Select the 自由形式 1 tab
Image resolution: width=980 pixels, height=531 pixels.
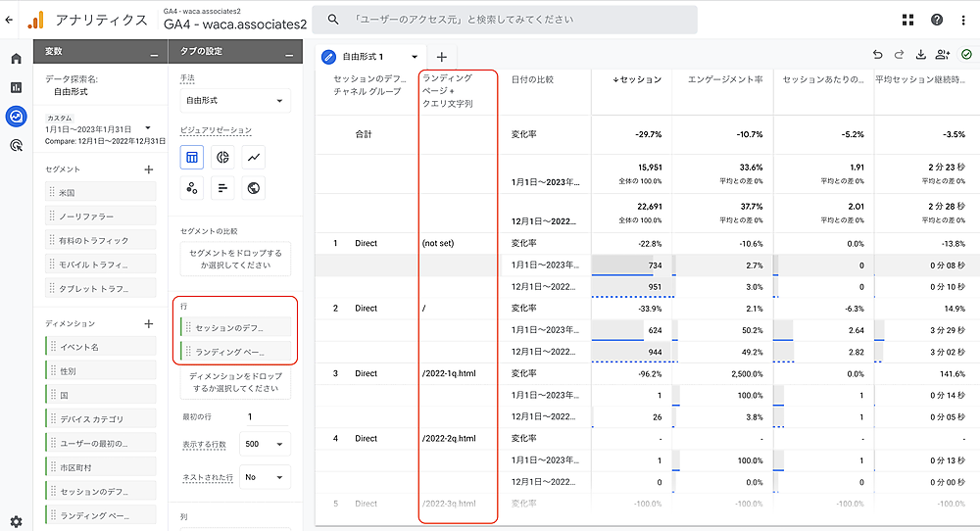pos(368,57)
